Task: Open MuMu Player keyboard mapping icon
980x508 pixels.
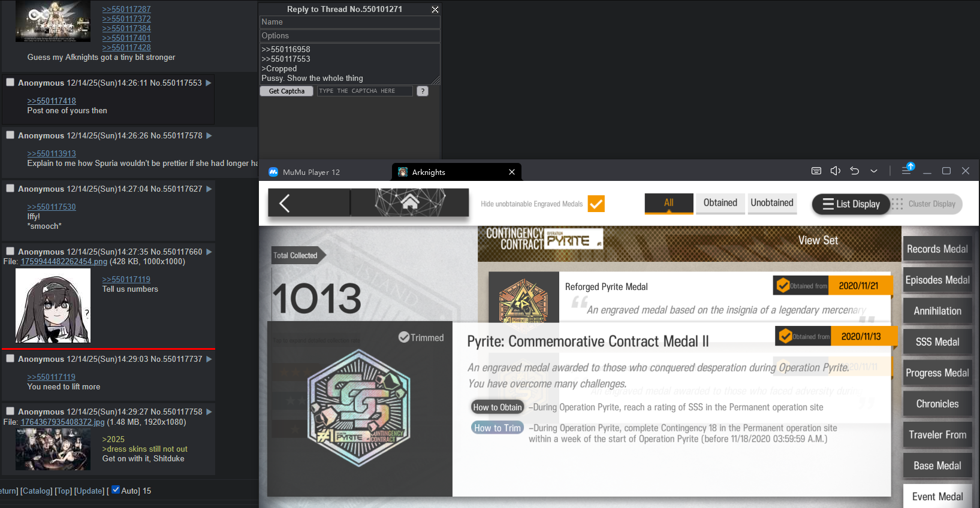Action: coord(816,171)
